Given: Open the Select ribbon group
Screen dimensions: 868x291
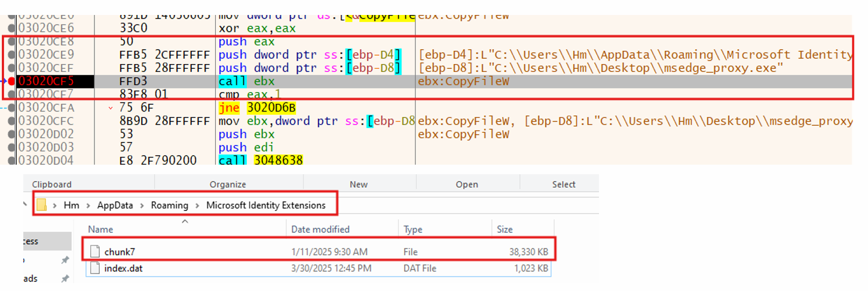Looking at the screenshot, I should 564,184.
